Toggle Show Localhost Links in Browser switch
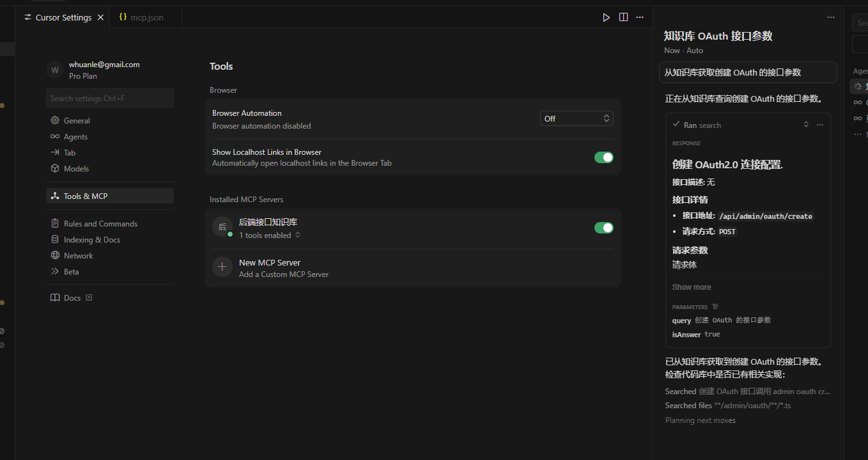This screenshot has width=868, height=460. pos(603,157)
